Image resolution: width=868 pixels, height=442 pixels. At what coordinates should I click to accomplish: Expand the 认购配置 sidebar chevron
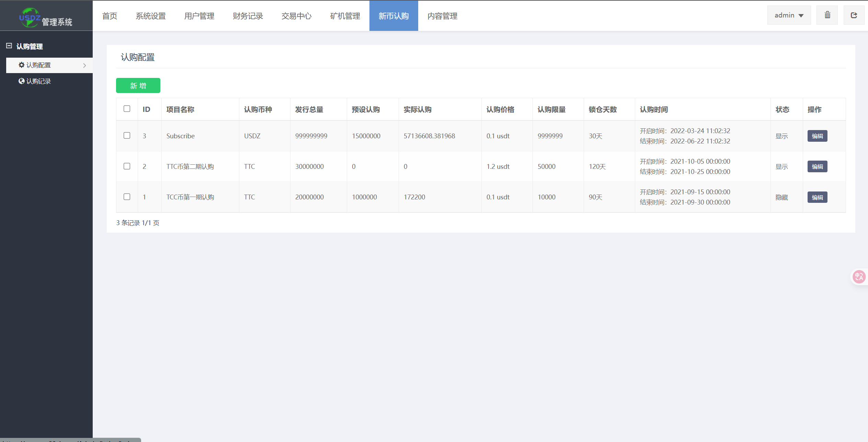(x=84, y=65)
